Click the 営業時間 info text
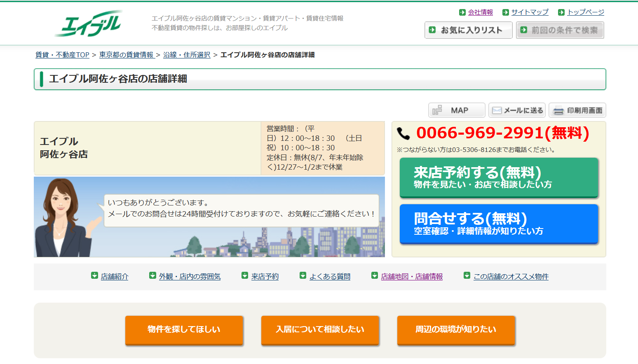The image size is (638, 364). pos(315,148)
